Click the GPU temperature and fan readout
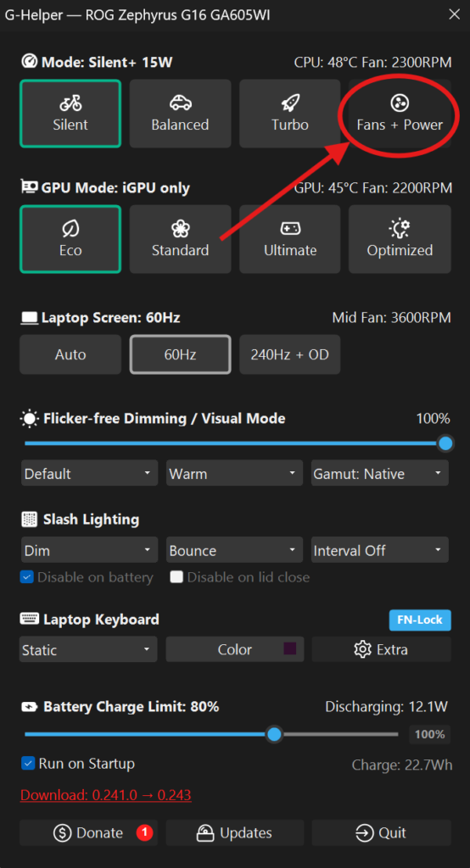Screen dimensions: 470x868 pyautogui.click(x=372, y=188)
